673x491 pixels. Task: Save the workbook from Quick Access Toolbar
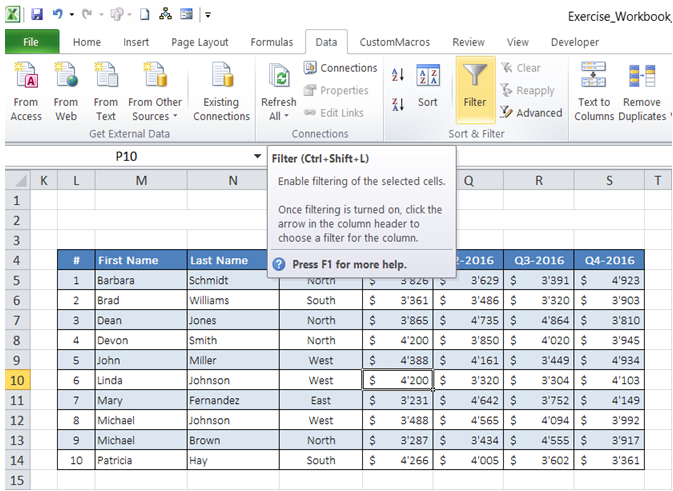pos(37,15)
